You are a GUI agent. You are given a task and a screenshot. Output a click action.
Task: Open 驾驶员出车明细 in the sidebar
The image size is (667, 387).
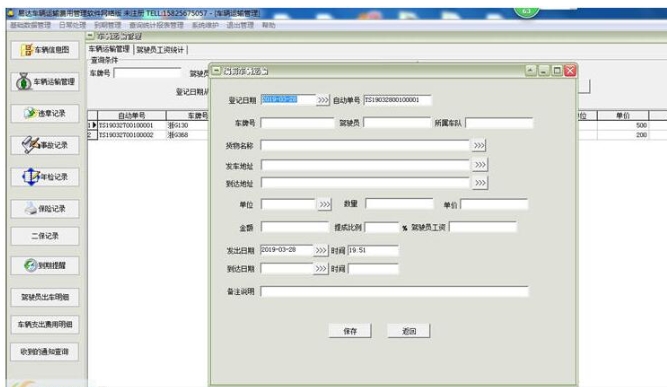45,297
